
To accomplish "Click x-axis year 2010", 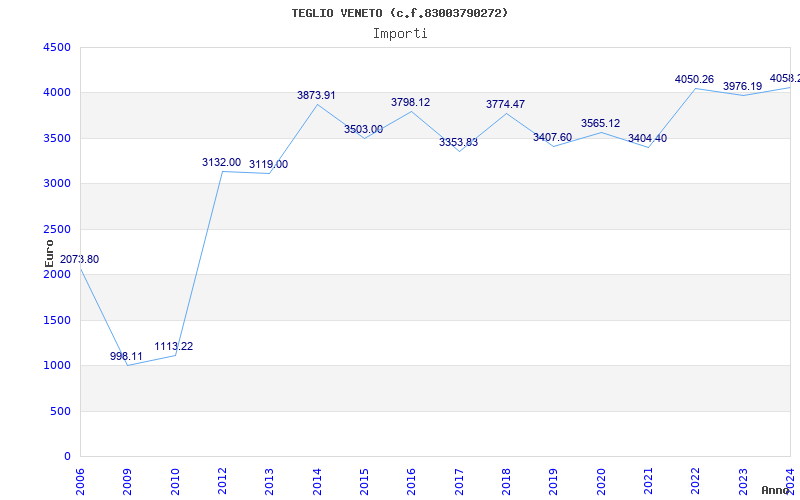I will click(175, 482).
